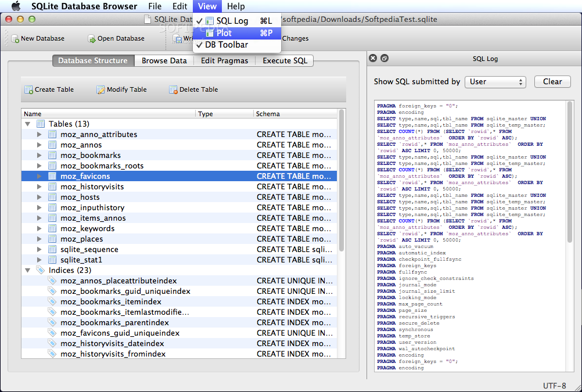Collapse the Tables (13) group
582x392 pixels.
point(27,124)
